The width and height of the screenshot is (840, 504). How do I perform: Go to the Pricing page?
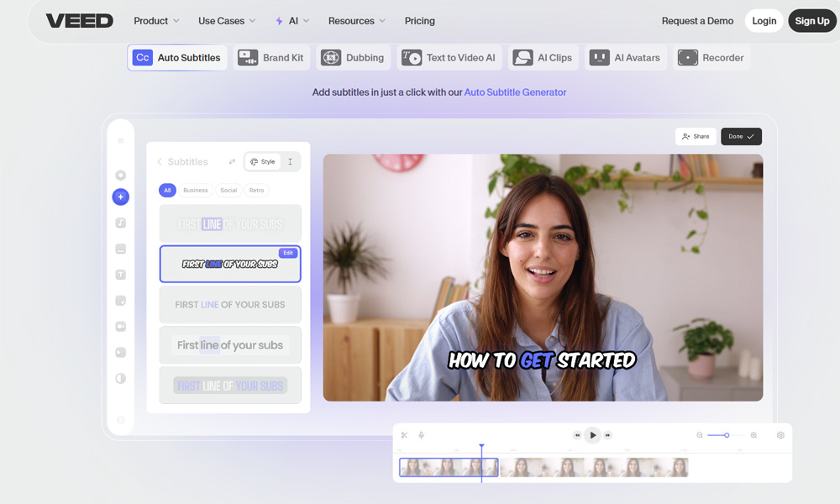[419, 21]
